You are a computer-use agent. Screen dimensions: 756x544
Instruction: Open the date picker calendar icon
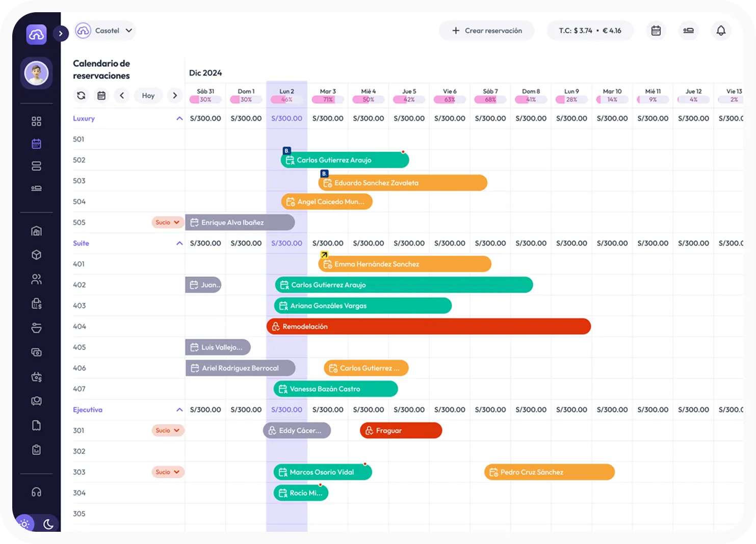click(101, 95)
